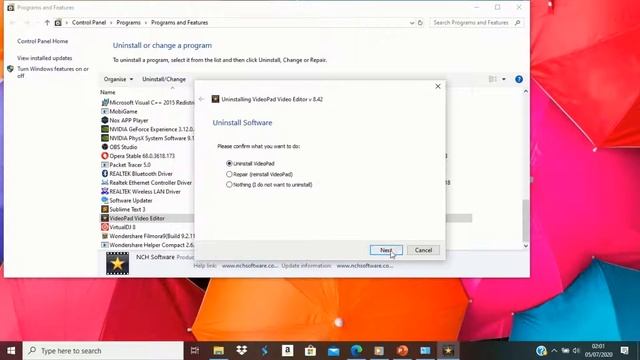Image resolution: width=640 pixels, height=360 pixels.
Task: Click Programs breadcrumb in address bar
Action: tap(128, 22)
